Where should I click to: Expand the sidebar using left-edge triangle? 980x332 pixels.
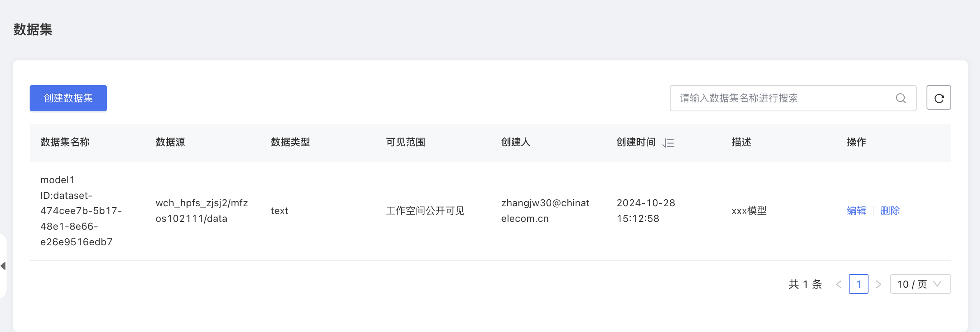tap(3, 266)
